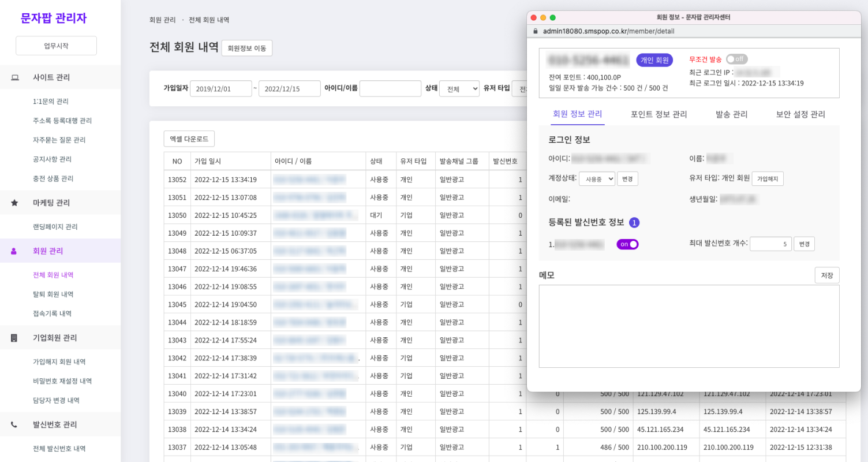Click the person icon beside 회원 관리
Screen dimensions: 868x462
click(x=14, y=251)
